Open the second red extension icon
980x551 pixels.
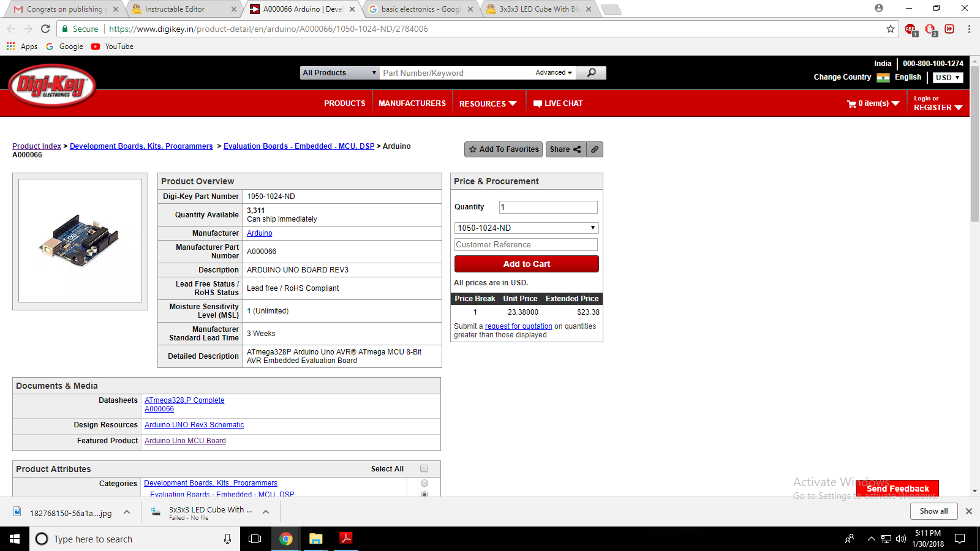click(930, 29)
